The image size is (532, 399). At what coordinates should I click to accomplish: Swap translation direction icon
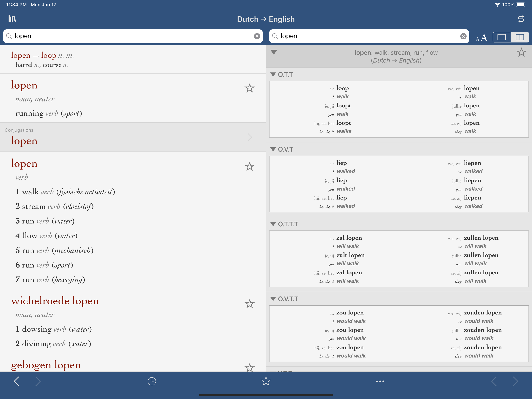(521, 19)
